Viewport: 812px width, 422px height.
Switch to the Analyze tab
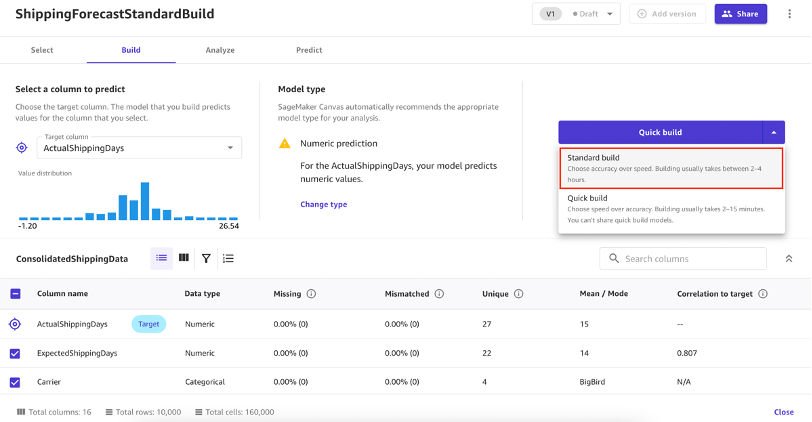[220, 50]
